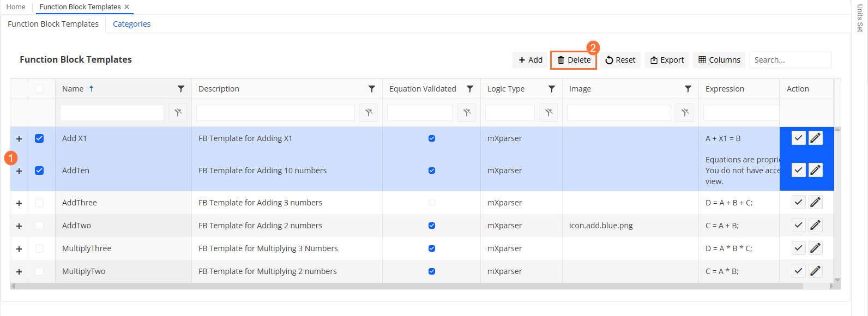Viewport: 868px width, 316px height.
Task: Toggle the select-all header checkbox
Action: [39, 89]
